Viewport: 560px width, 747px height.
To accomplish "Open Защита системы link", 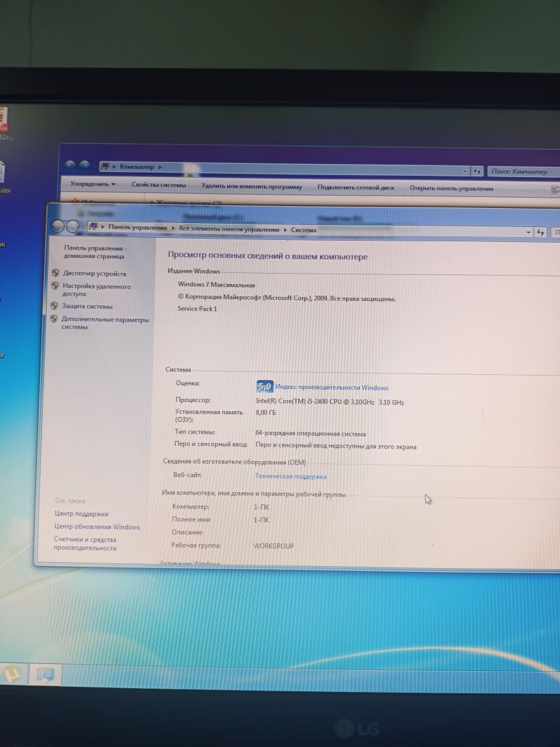I will (87, 306).
